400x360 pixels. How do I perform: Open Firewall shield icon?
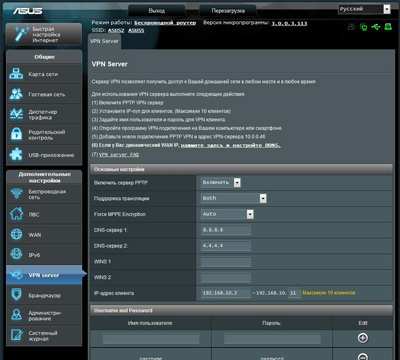tap(16, 295)
